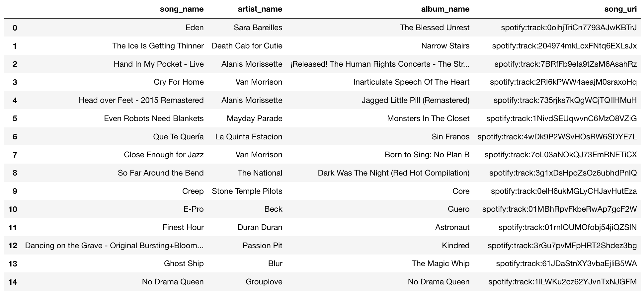This screenshot has width=644, height=294.
Task: Click the 'Duran Duran' artist cell
Action: 260,227
